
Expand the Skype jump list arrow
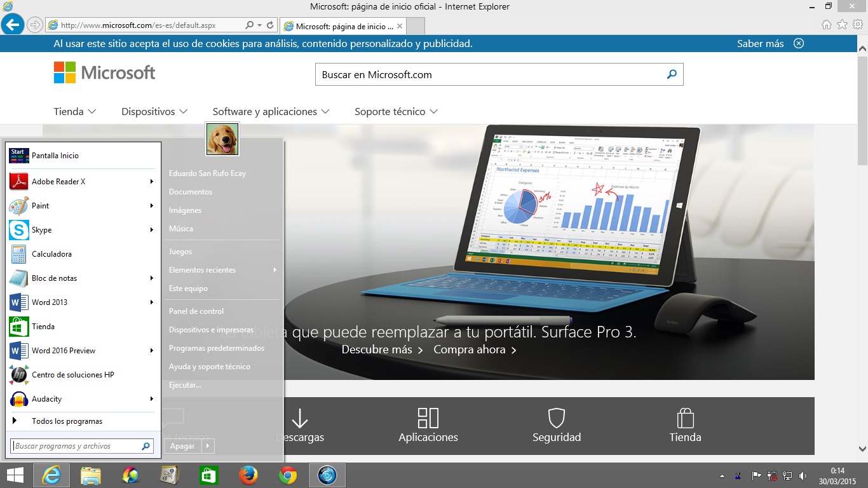[x=152, y=230]
